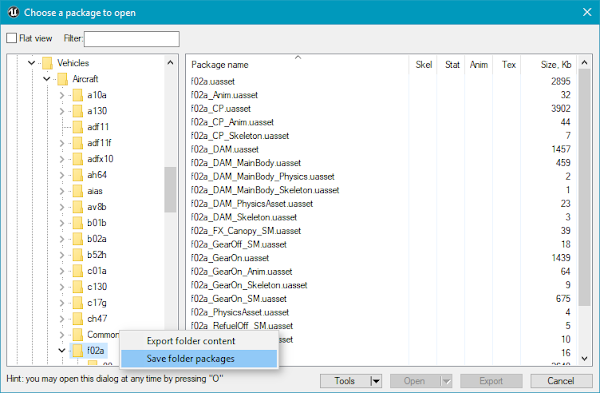
Task: Click into the Filter text field
Action: click(x=132, y=39)
